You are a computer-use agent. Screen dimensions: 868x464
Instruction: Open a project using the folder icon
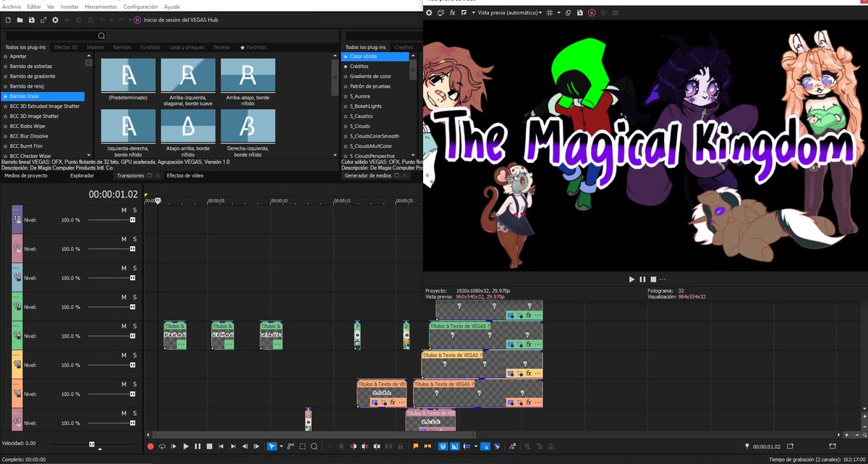(x=20, y=20)
